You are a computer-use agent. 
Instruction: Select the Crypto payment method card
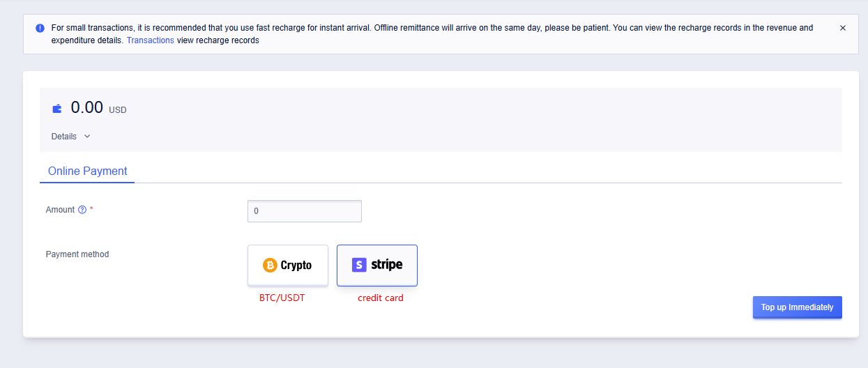288,266
